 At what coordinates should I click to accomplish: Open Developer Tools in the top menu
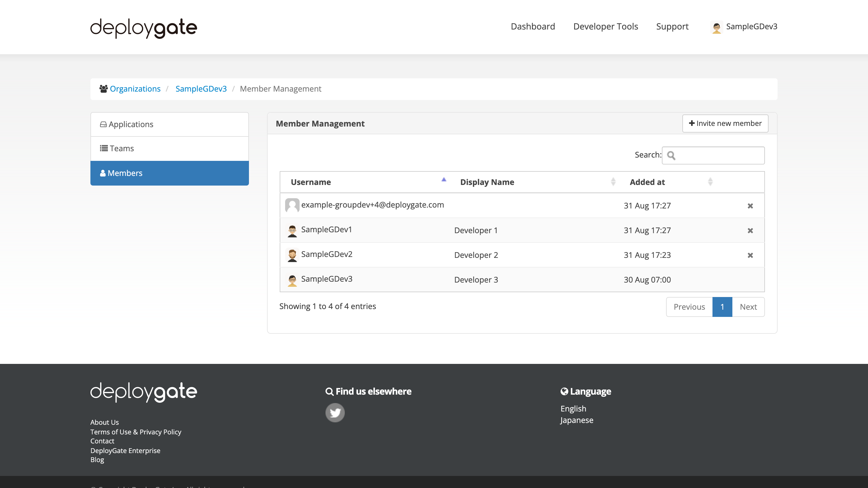pos(605,27)
